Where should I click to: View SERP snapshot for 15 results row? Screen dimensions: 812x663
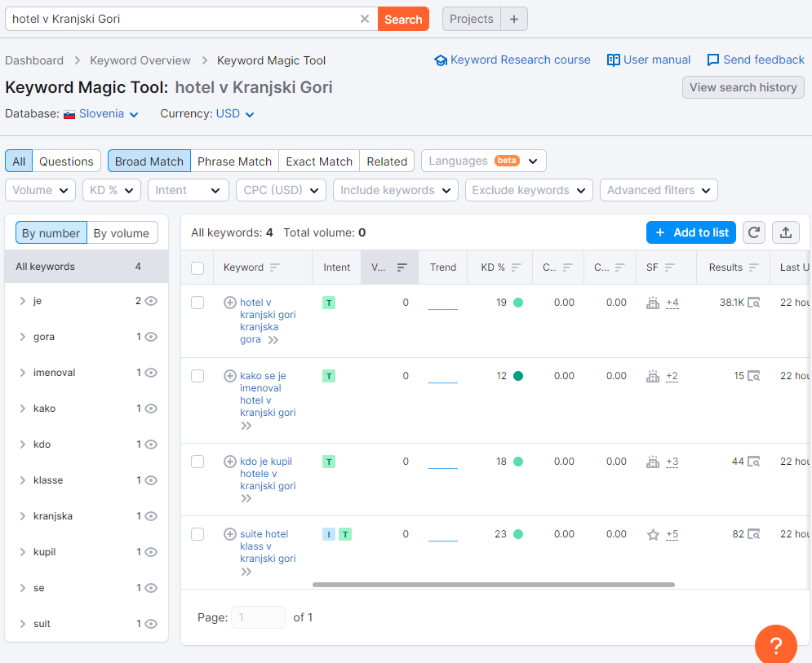pyautogui.click(x=754, y=376)
